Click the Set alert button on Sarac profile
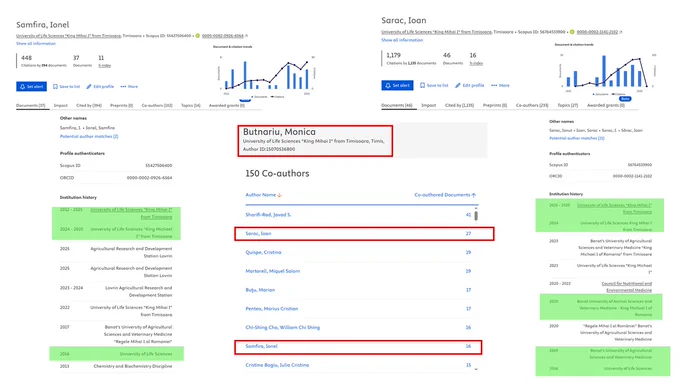 click(x=397, y=85)
